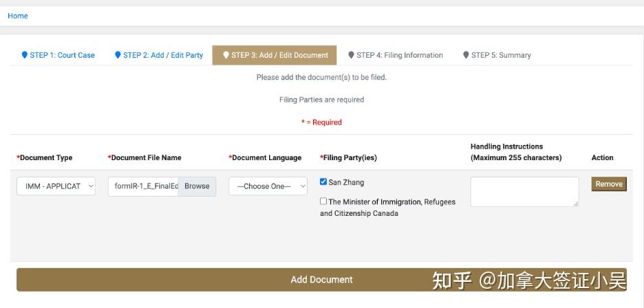The width and height of the screenshot is (644, 308).
Task: Jump to STEP 5: Summary tab
Action: [497, 55]
